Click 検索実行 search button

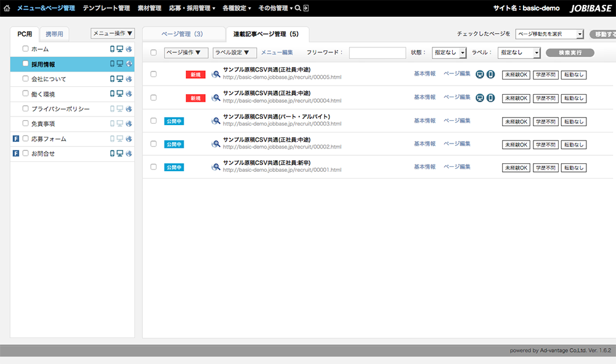coord(570,52)
